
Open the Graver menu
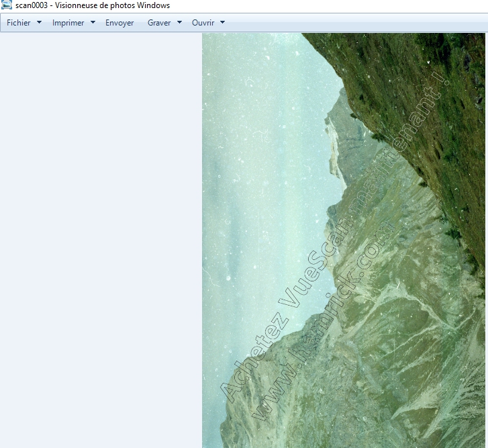159,23
